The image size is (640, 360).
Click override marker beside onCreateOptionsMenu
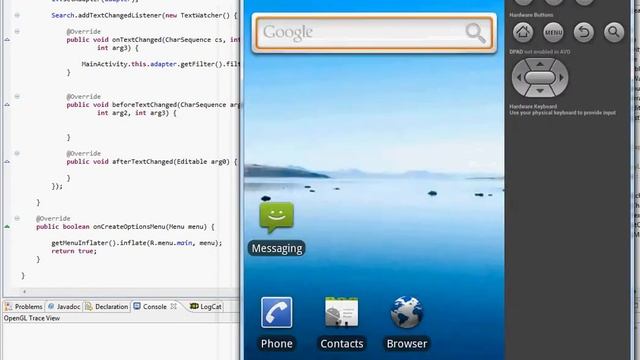tap(7, 227)
